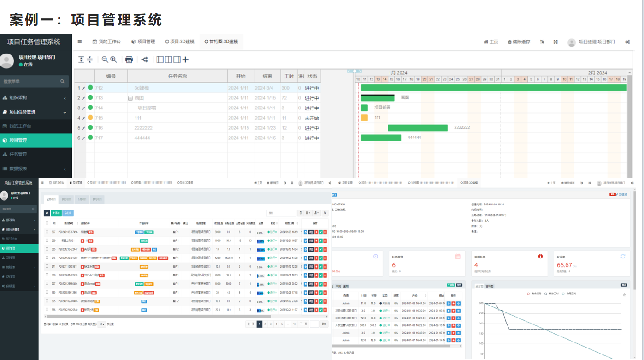The image size is (644, 360).
Task: Click the zoom out magnifier icon
Action: [105, 59]
